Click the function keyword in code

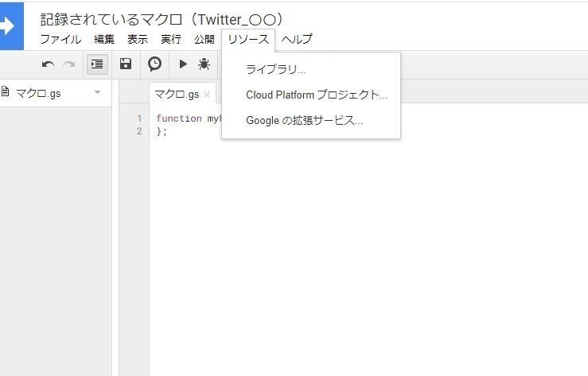click(179, 118)
